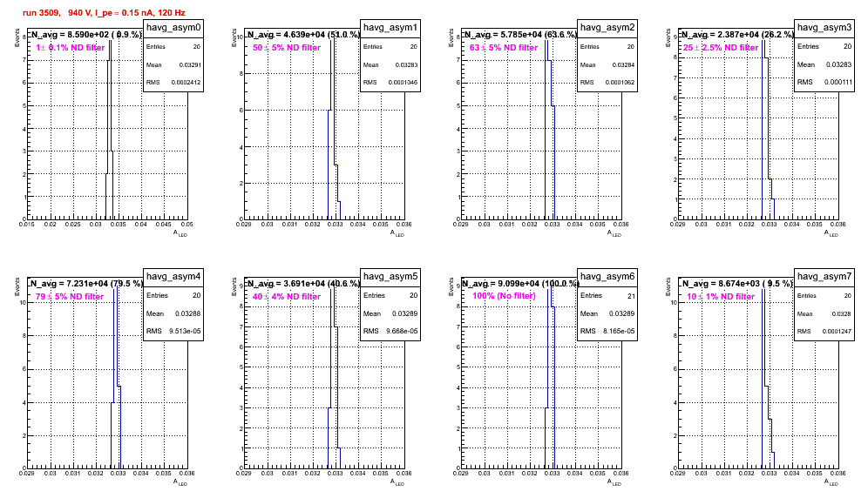Click the N_avg = 8.674e+03 label
868x498 pixels.
click(737, 284)
